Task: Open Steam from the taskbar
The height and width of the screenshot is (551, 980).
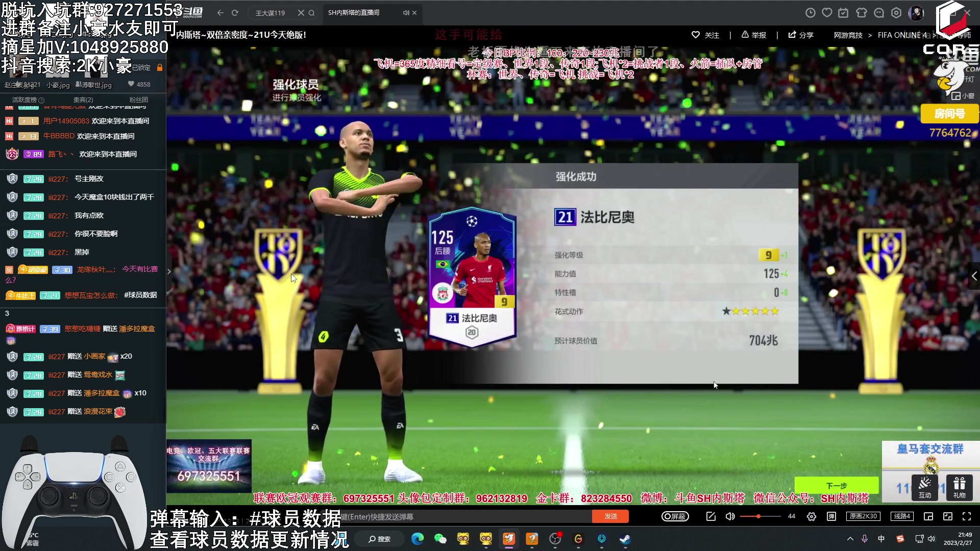Action: (x=625, y=539)
